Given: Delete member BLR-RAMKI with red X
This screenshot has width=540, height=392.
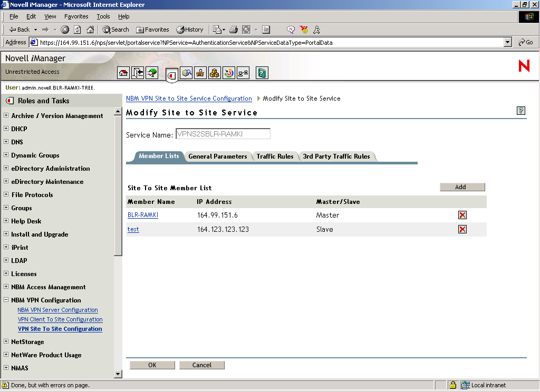Looking at the screenshot, I should (462, 215).
